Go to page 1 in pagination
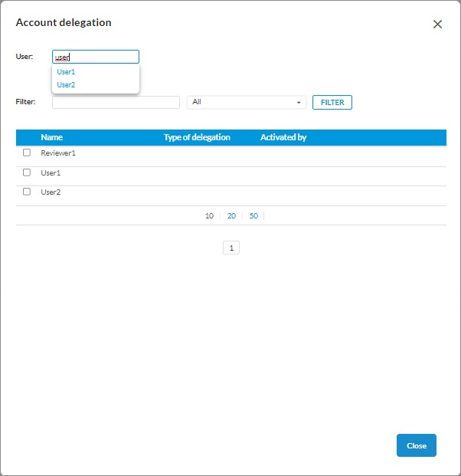Image resolution: width=461 pixels, height=476 pixels. tap(231, 248)
